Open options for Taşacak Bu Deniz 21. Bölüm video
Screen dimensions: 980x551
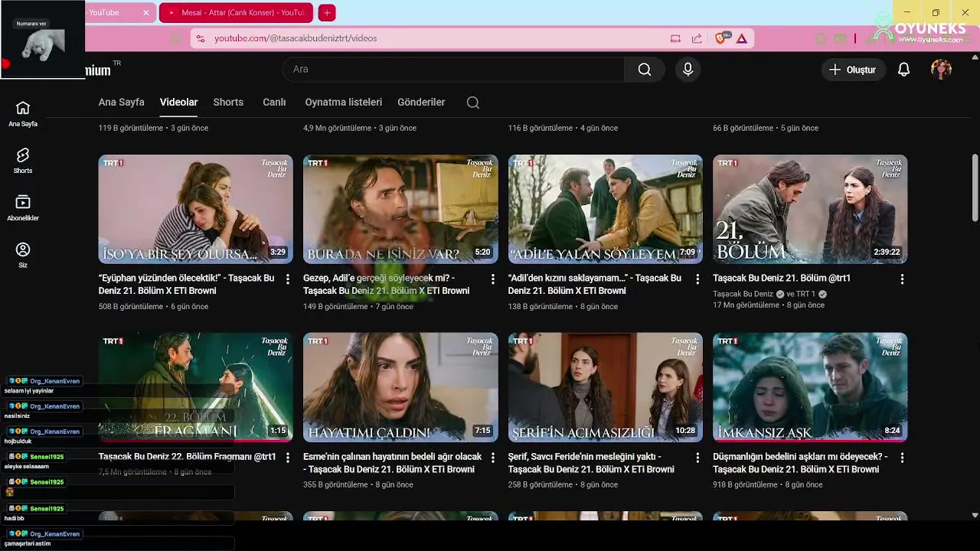click(x=902, y=279)
